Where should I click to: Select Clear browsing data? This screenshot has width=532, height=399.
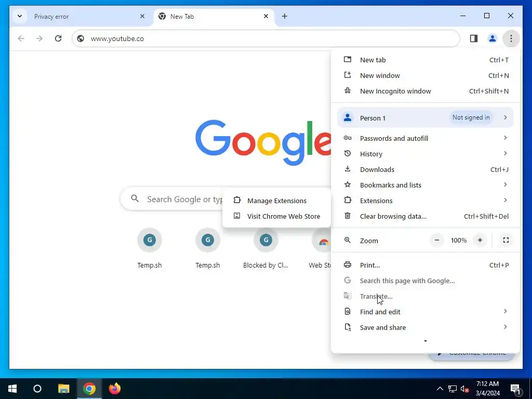425,216
